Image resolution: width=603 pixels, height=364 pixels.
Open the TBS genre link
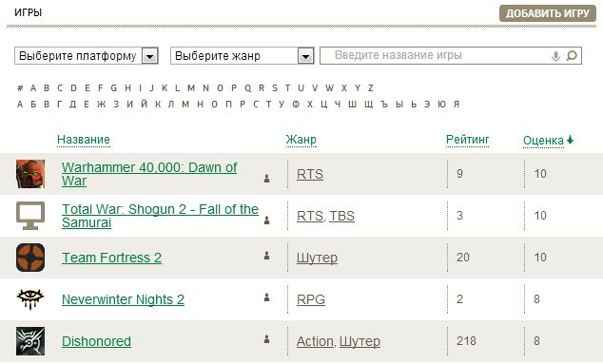341,216
